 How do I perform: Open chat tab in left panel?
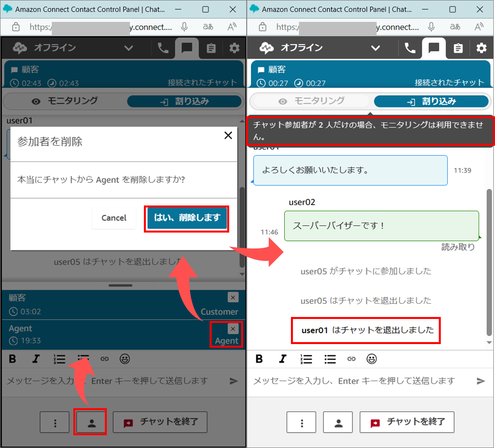187,48
